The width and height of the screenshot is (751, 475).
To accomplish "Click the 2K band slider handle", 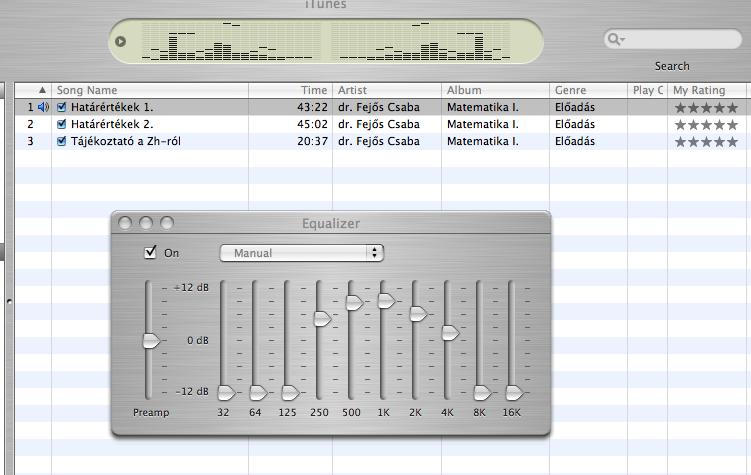I will pyautogui.click(x=418, y=314).
